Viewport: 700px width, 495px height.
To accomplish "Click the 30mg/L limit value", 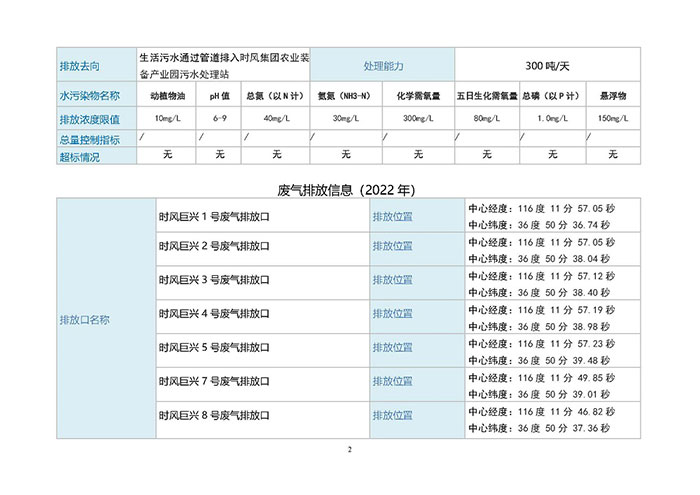I will coord(346,118).
